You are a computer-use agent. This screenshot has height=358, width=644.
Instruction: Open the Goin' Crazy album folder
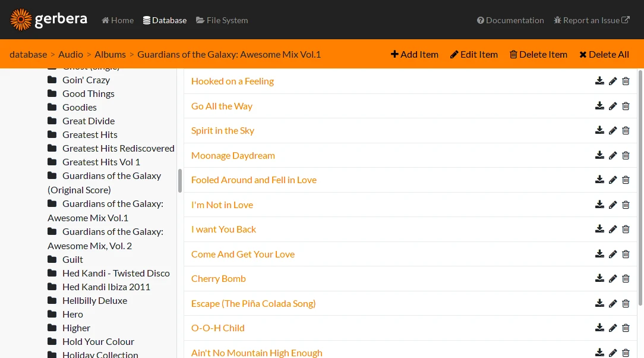click(x=79, y=80)
